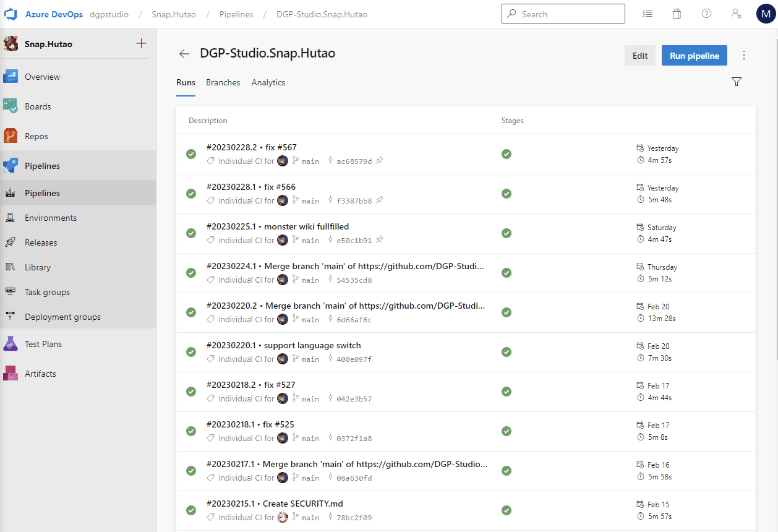The height and width of the screenshot is (532, 778).
Task: Click the pin icon on run #20230228.1
Action: (380, 200)
